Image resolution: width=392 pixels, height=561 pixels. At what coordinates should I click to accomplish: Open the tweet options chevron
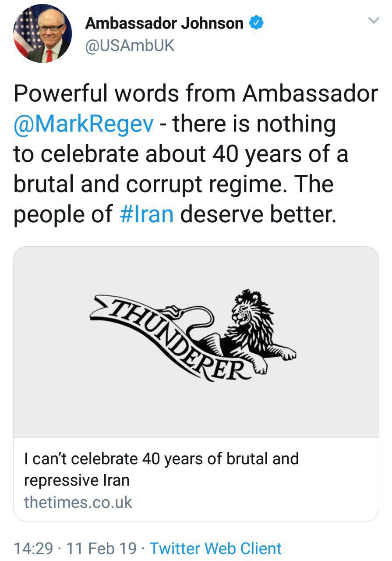(373, 20)
